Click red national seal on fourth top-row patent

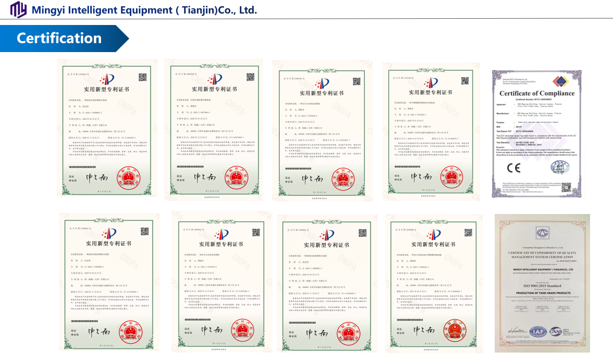point(451,177)
